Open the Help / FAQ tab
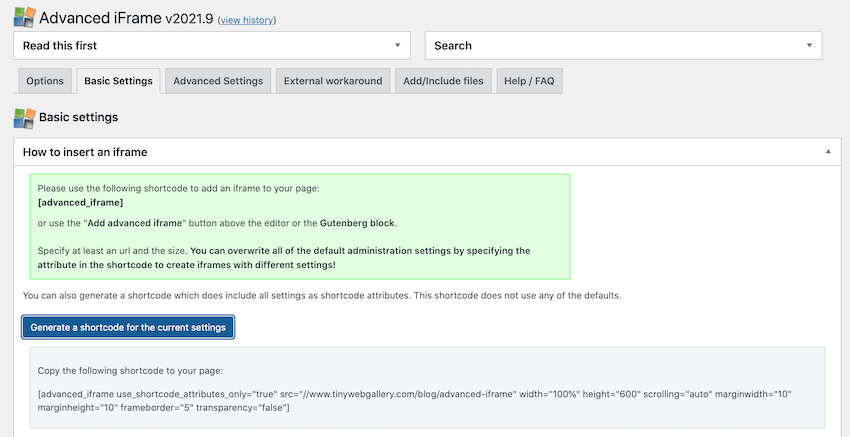 (529, 81)
